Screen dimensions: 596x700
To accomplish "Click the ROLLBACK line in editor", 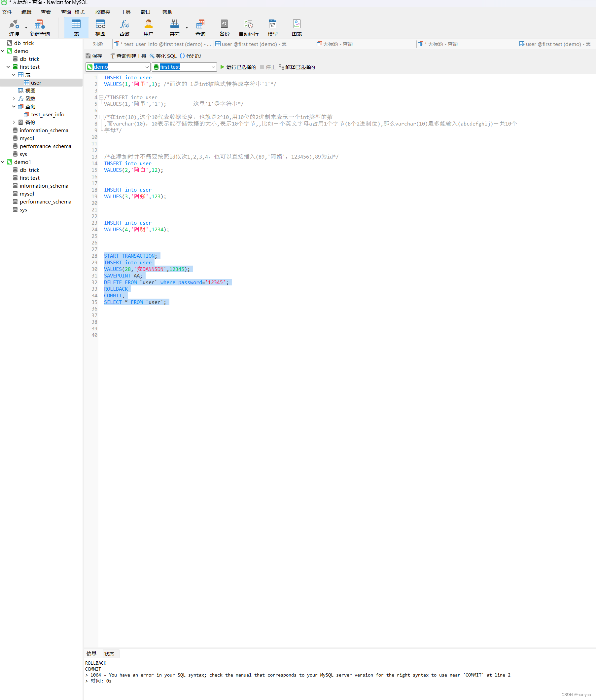I will click(116, 289).
